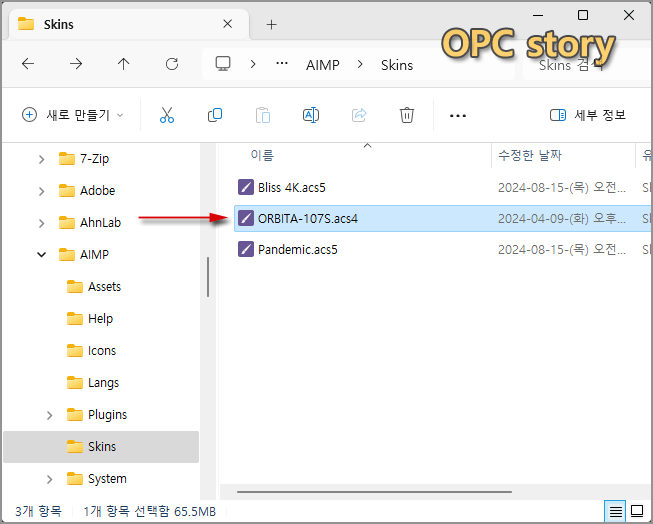Open the Help folder in the tree
653x524 pixels.
(90, 319)
